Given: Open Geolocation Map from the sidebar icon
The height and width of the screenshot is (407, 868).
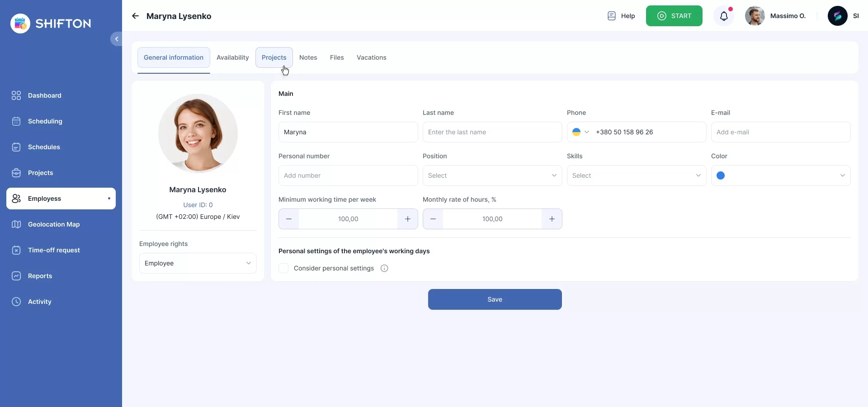Looking at the screenshot, I should pyautogui.click(x=16, y=224).
